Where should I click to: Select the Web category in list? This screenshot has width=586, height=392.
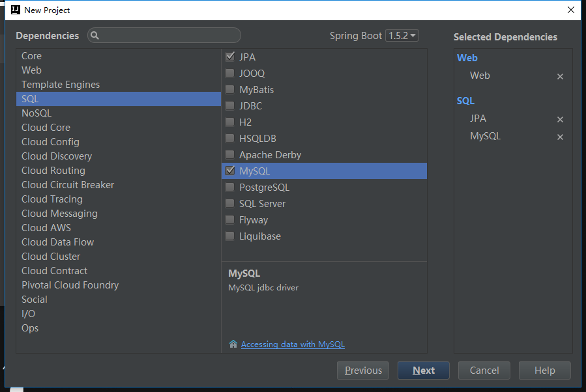[119, 70]
